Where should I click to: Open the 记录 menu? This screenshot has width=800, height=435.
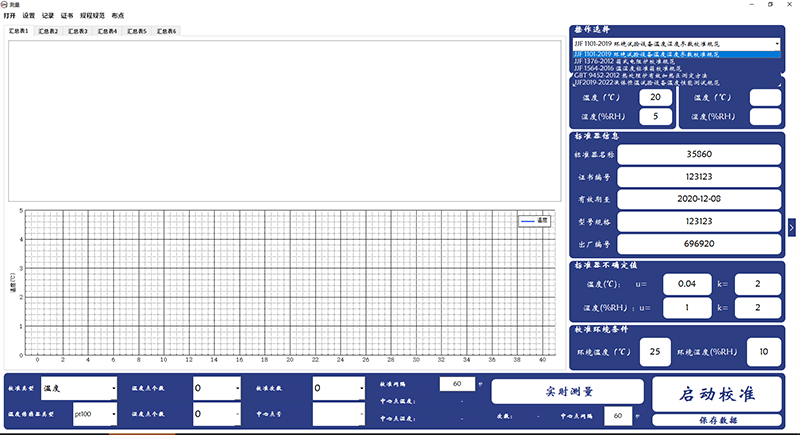click(x=48, y=16)
